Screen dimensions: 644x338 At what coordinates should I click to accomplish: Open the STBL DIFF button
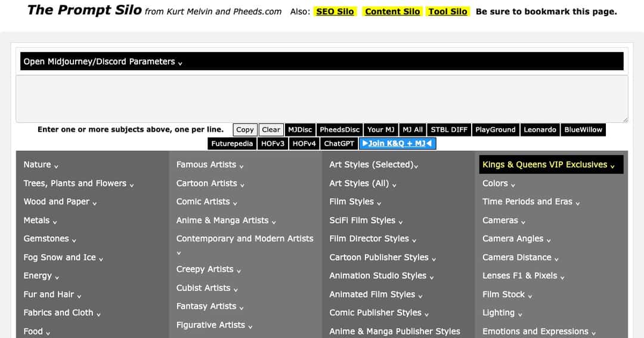tap(449, 130)
